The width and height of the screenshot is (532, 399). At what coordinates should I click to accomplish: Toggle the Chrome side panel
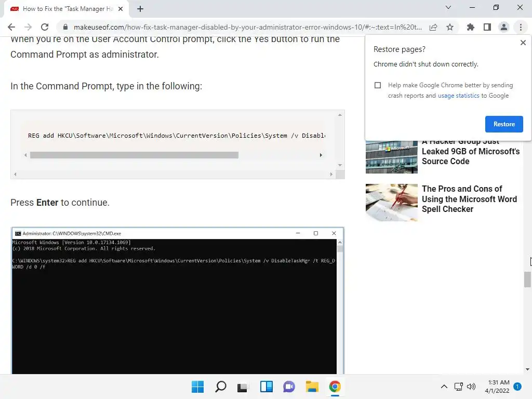pyautogui.click(x=487, y=27)
